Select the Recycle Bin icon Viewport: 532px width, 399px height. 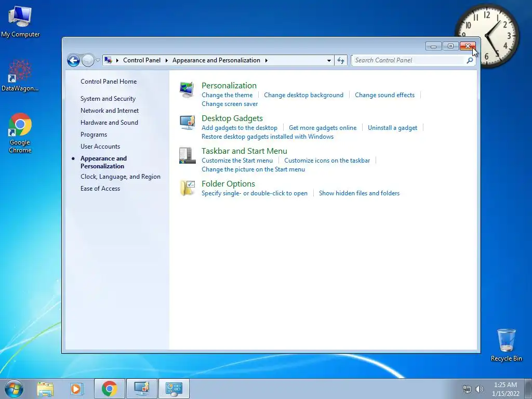tap(506, 345)
